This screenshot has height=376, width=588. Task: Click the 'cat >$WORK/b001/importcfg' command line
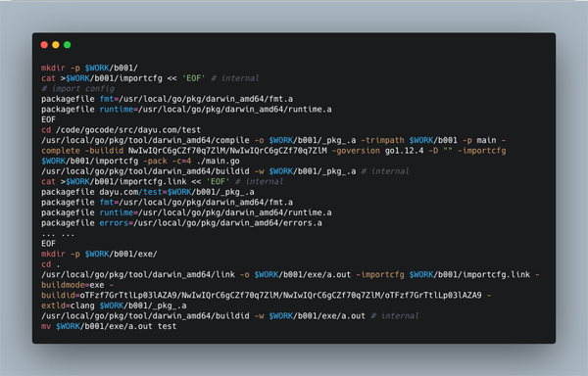click(150, 78)
